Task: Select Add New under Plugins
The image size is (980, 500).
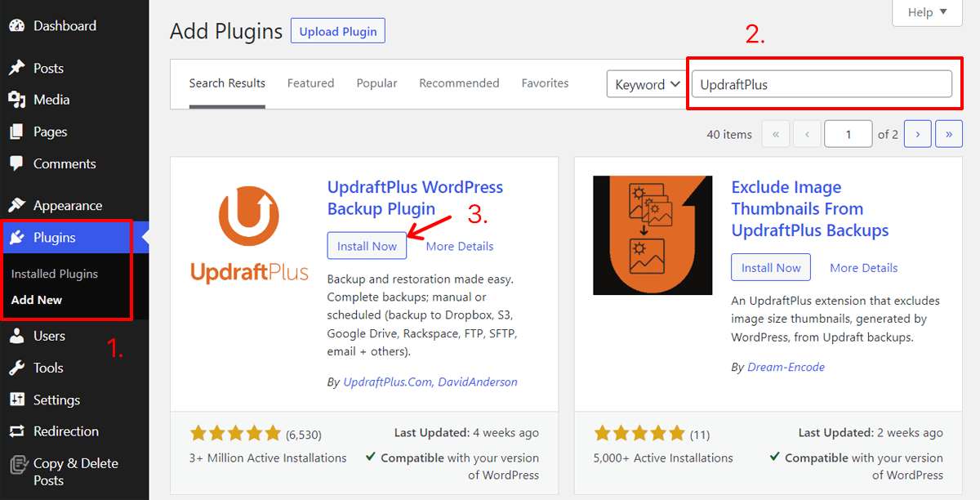Action: coord(37,300)
